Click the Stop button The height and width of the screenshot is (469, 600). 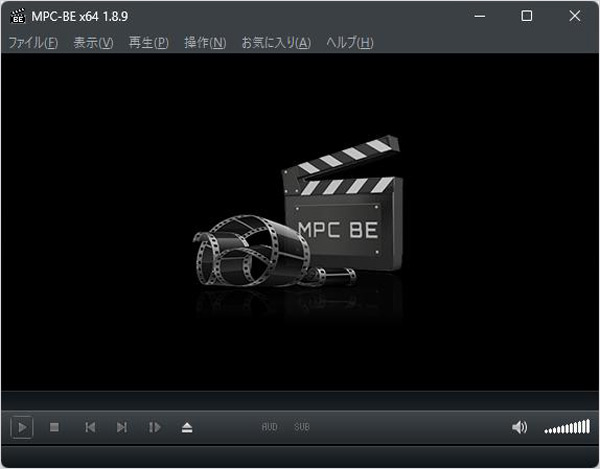[54, 427]
